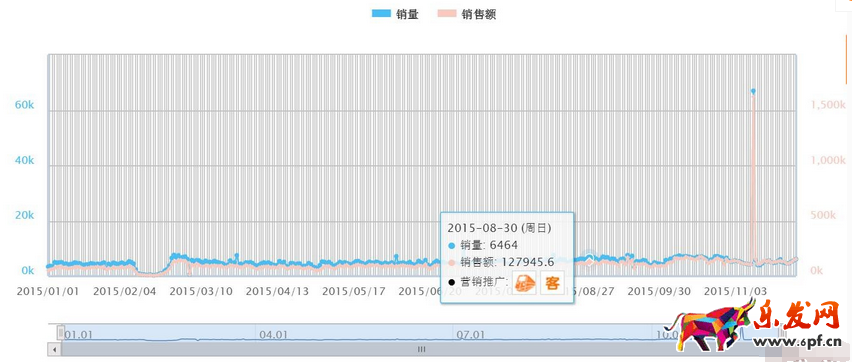Screen dimensions: 852x362
Task: Click the left handle of the range selector
Action: pos(61,333)
